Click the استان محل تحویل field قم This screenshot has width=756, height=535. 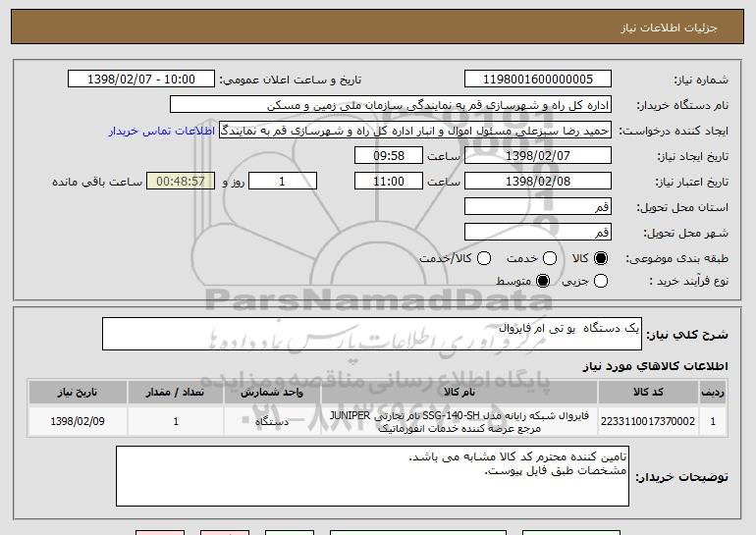pyautogui.click(x=538, y=207)
